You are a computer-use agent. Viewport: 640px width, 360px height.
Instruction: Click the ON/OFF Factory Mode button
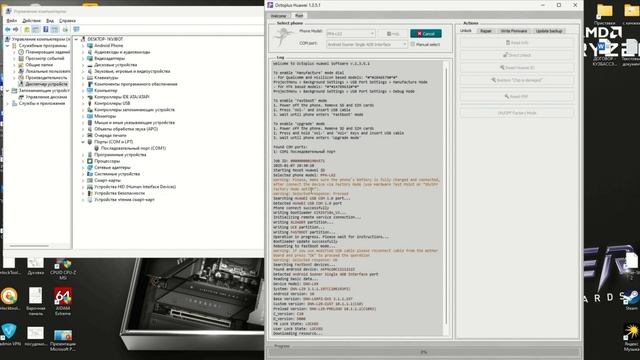tap(517, 113)
